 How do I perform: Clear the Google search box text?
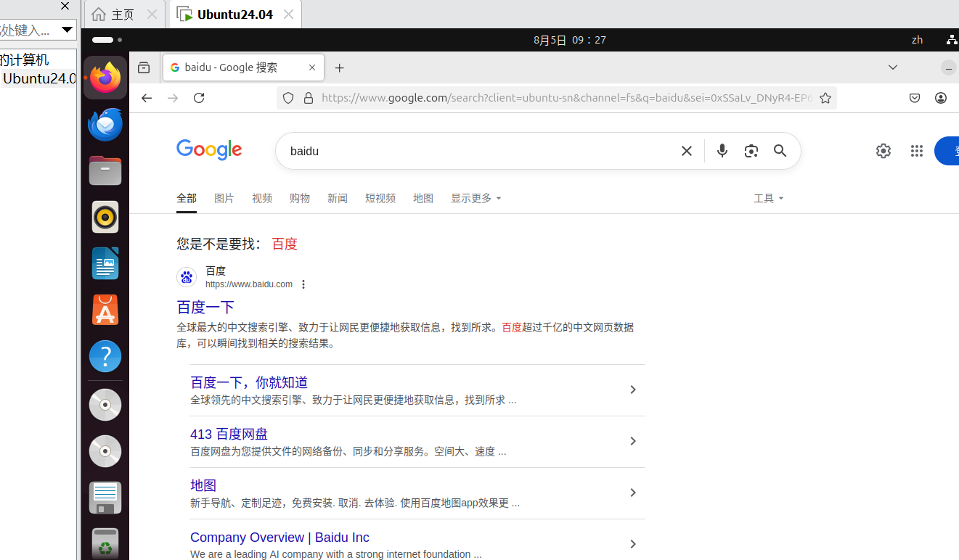686,151
